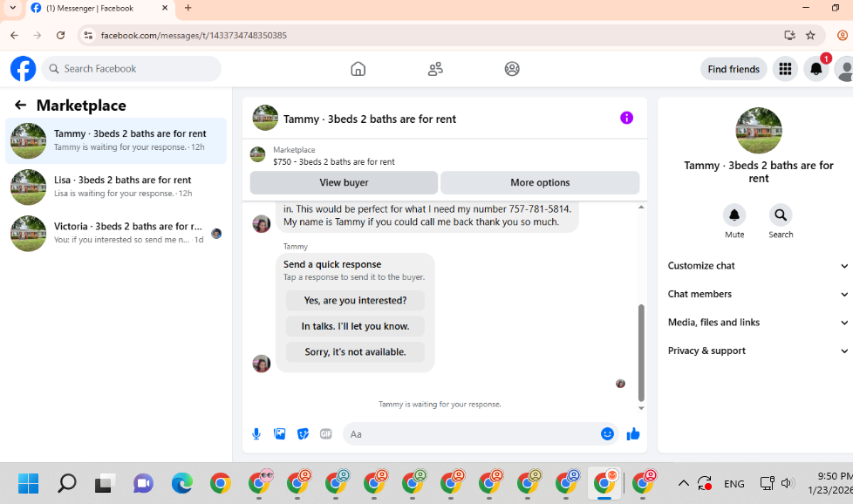853x504 pixels.
Task: Send a thumbs up like
Action: pos(633,434)
